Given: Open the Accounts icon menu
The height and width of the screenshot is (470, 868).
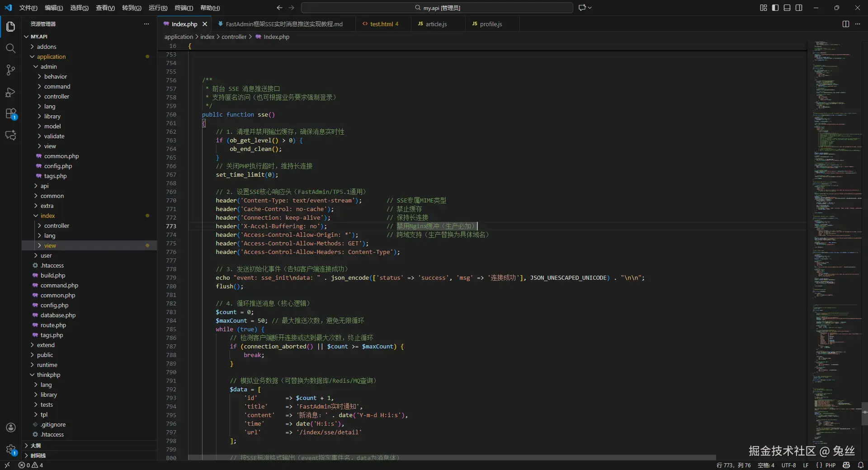Looking at the screenshot, I should pos(10,428).
